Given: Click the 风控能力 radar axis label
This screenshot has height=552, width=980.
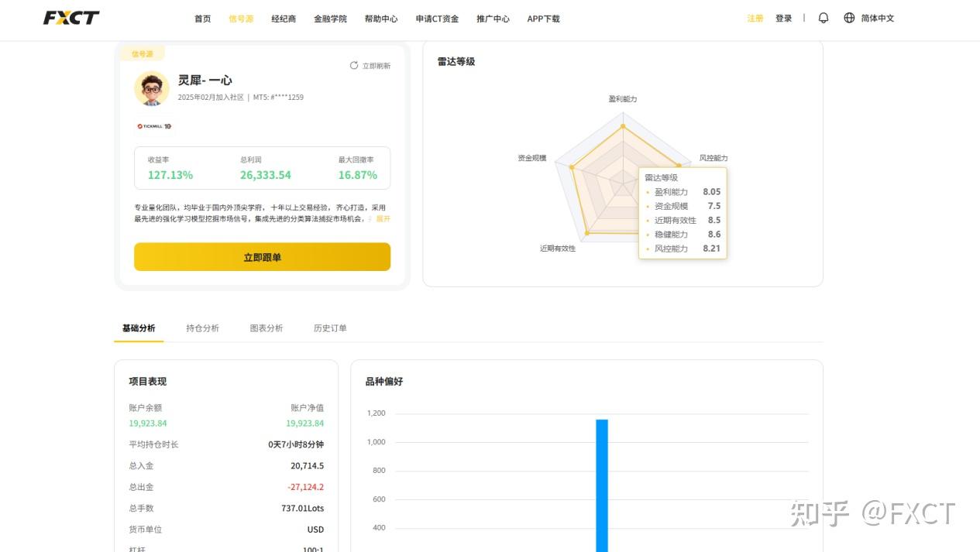Looking at the screenshot, I should [714, 158].
